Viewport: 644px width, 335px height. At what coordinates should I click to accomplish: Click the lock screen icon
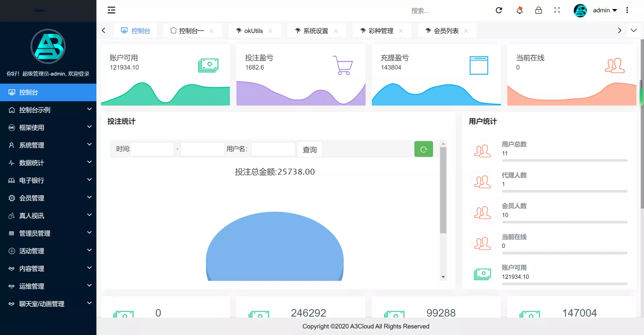(538, 10)
